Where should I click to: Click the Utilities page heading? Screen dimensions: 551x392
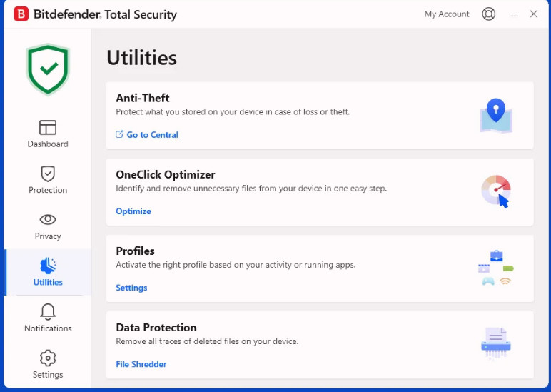point(141,58)
